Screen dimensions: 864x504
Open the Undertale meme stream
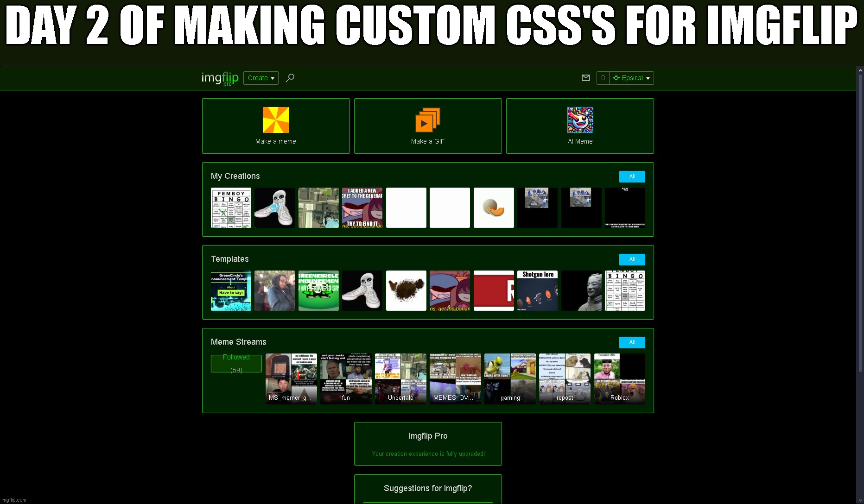tap(400, 379)
